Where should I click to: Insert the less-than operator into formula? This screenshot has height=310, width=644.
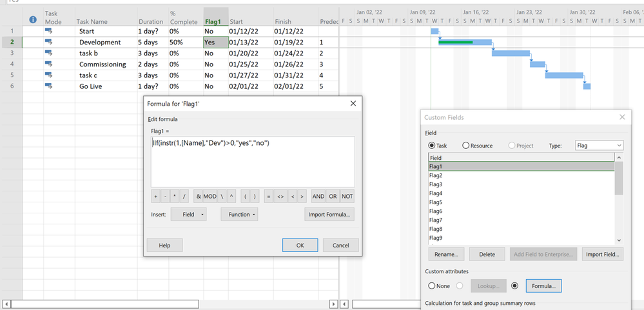(x=293, y=197)
